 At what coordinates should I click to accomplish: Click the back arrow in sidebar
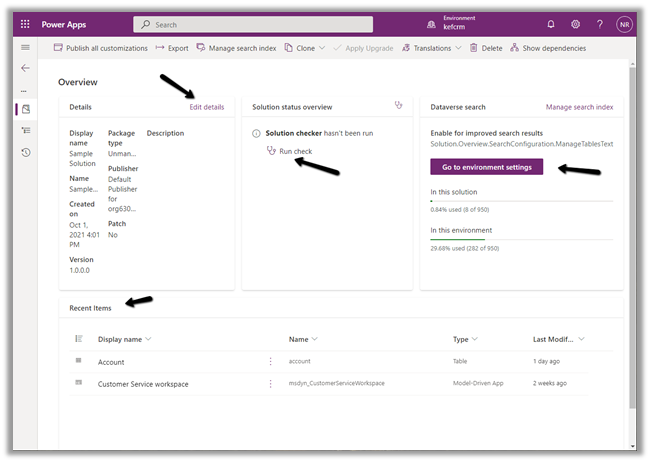point(25,68)
